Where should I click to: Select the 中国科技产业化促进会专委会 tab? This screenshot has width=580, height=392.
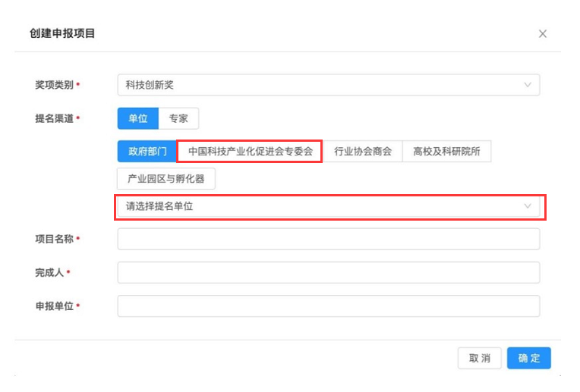click(x=250, y=151)
